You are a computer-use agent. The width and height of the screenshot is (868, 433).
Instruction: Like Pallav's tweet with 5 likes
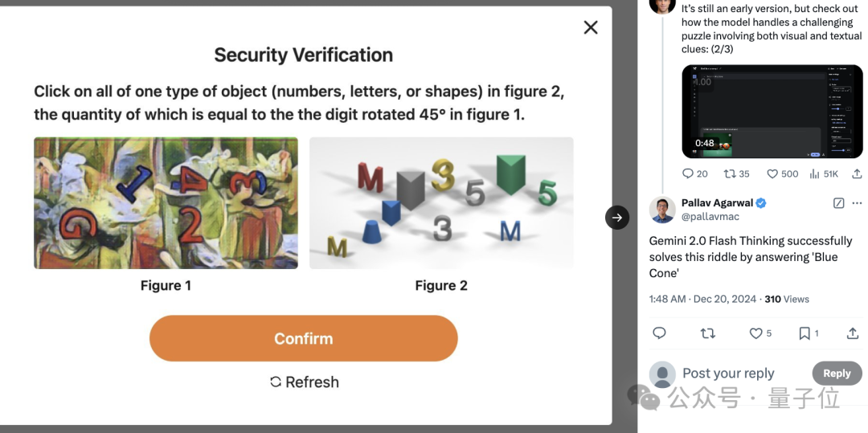tap(760, 333)
